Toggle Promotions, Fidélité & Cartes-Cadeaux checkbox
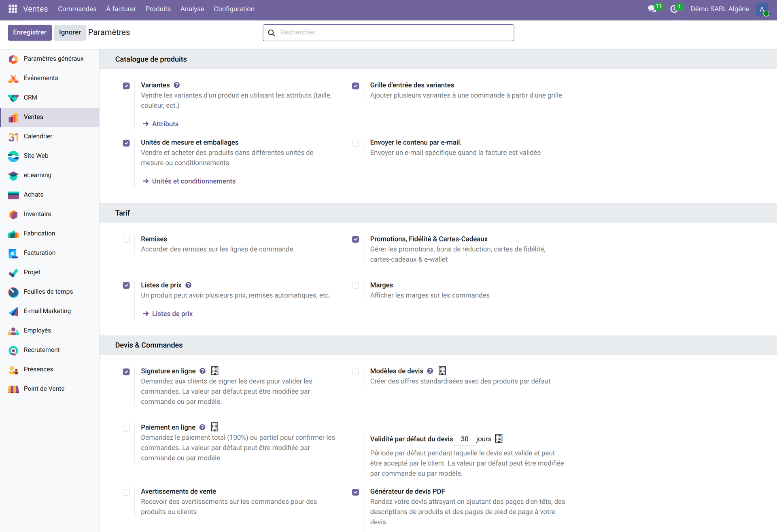This screenshot has width=777, height=532. point(355,240)
